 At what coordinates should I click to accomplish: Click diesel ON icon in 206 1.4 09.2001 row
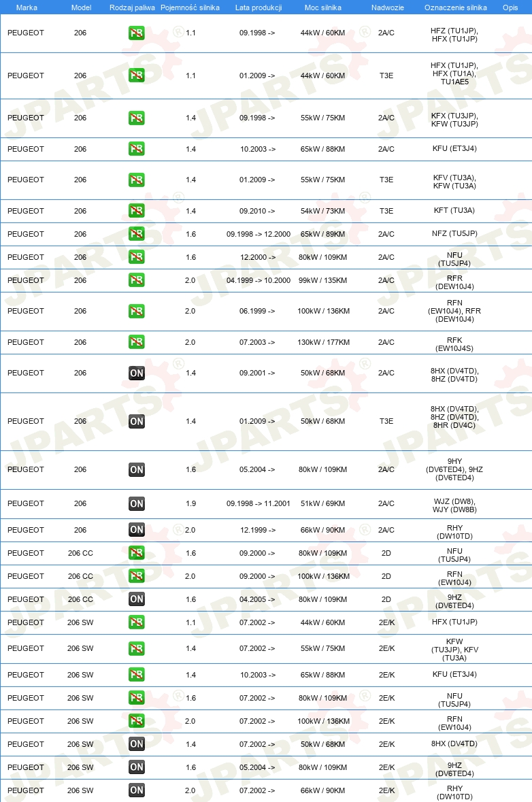(137, 373)
